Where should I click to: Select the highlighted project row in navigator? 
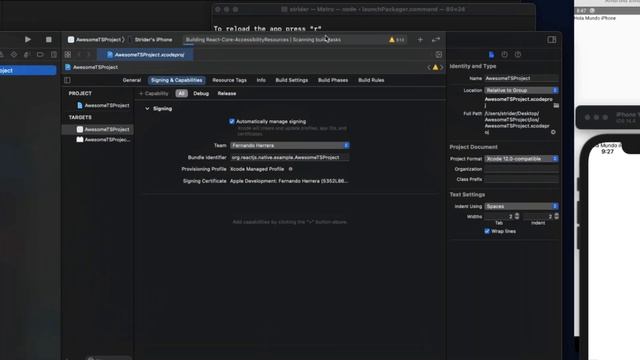[28, 70]
